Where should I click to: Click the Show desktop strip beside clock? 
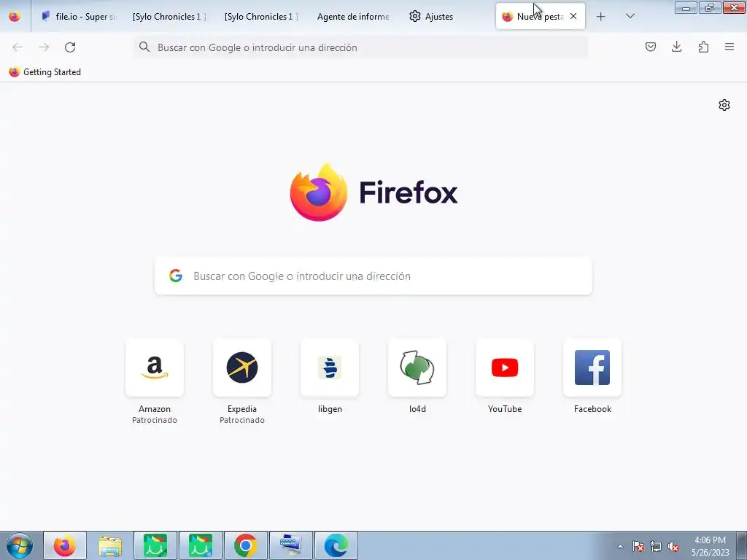tap(742, 545)
